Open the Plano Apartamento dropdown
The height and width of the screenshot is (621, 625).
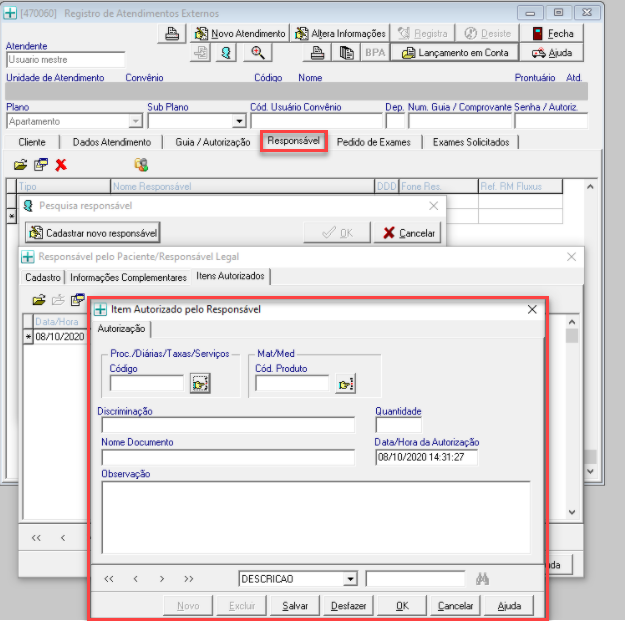[x=136, y=121]
